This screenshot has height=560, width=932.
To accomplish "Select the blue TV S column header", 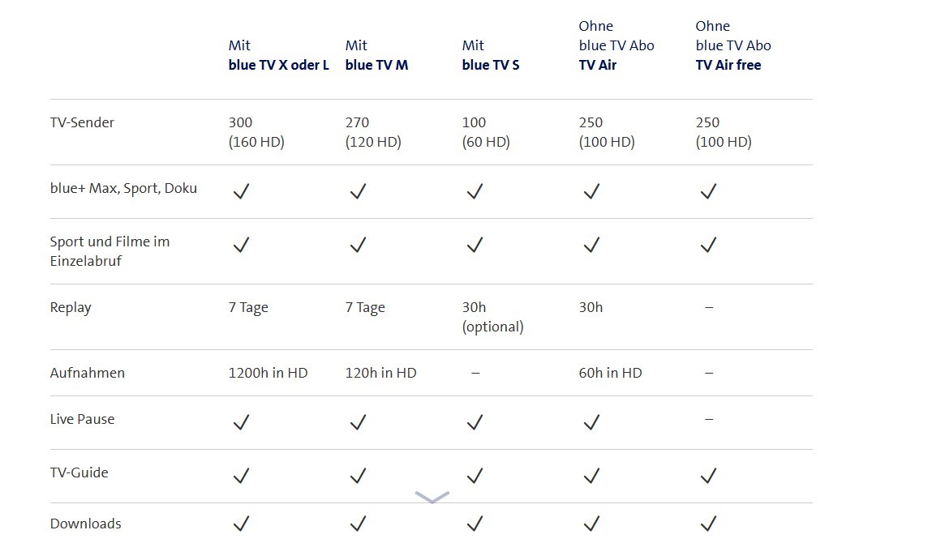I will (x=490, y=65).
